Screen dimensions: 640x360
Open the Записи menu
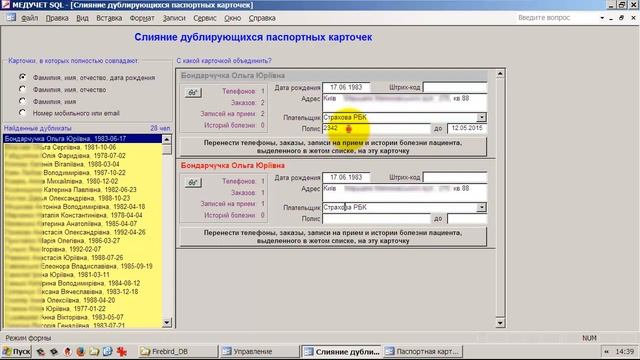(x=174, y=18)
